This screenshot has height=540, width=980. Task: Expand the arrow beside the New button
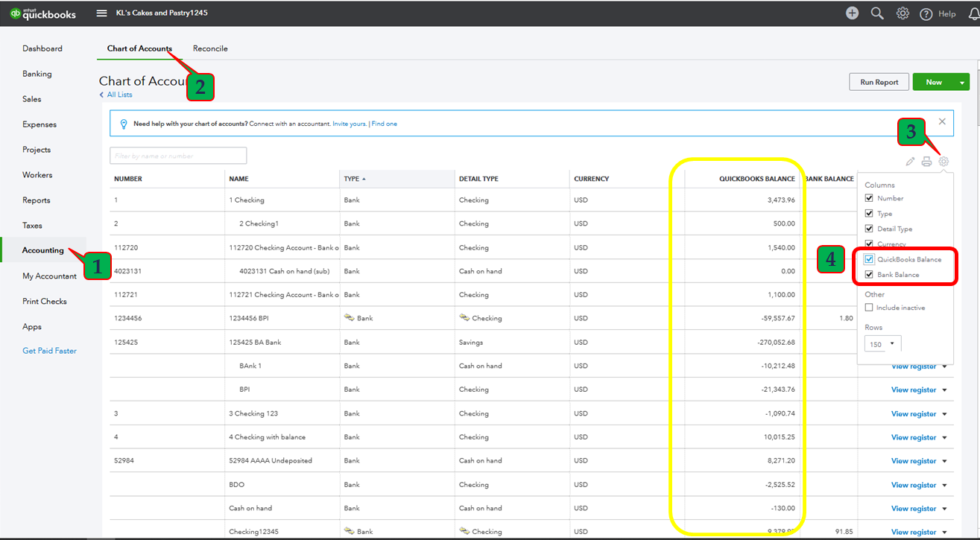tap(962, 83)
